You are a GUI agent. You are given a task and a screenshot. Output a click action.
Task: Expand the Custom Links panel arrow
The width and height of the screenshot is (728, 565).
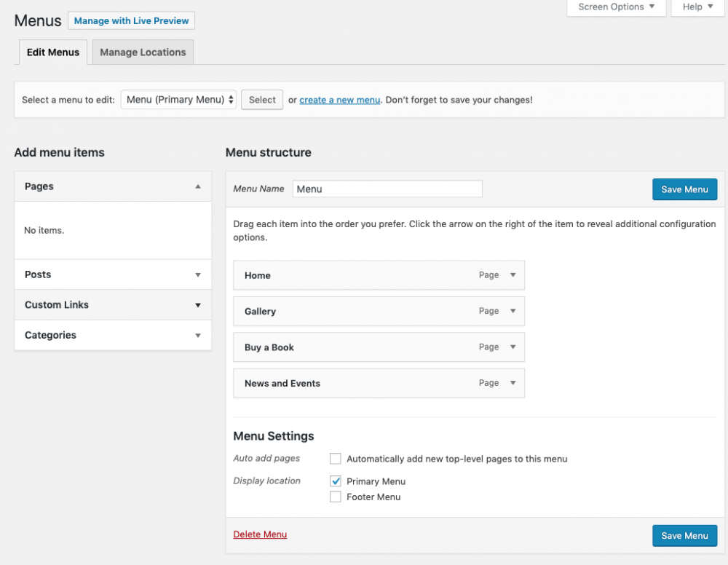pyautogui.click(x=198, y=305)
